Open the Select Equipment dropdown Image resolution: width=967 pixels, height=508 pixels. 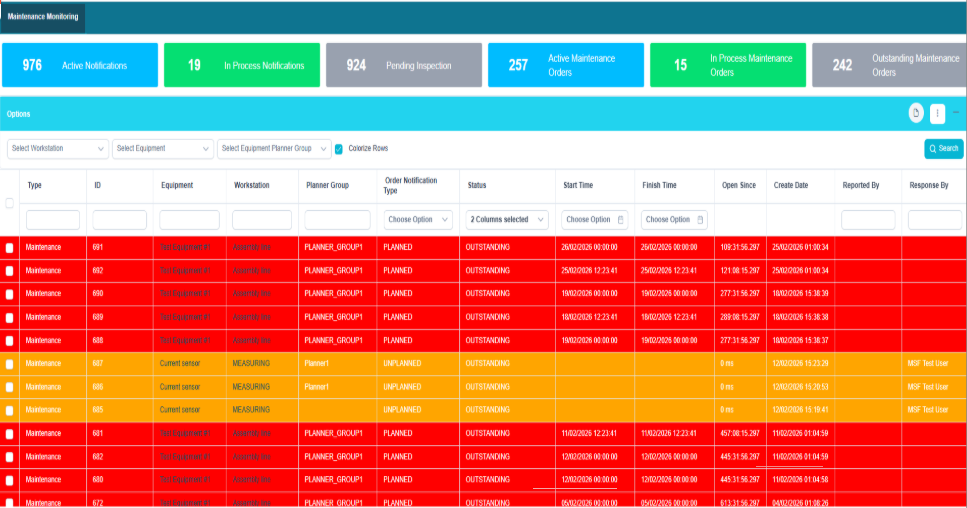click(x=161, y=149)
